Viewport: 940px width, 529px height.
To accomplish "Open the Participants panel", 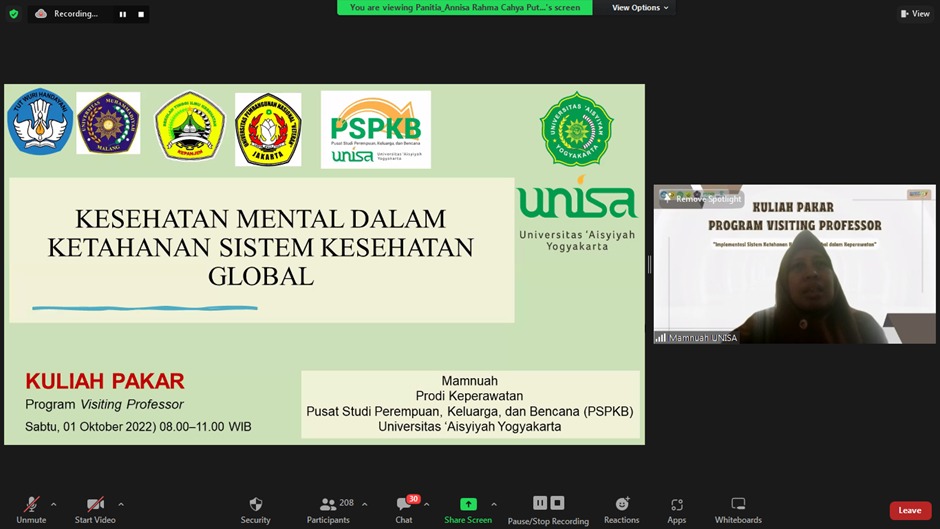I will pyautogui.click(x=328, y=509).
